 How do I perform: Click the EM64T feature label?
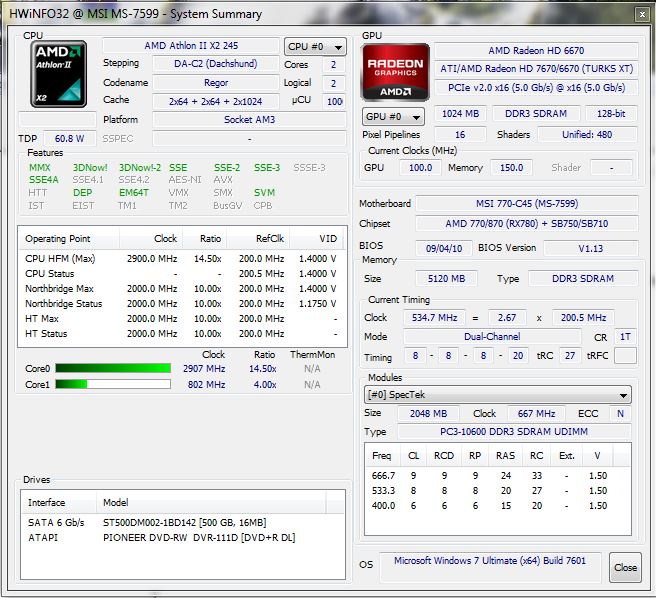coord(133,192)
